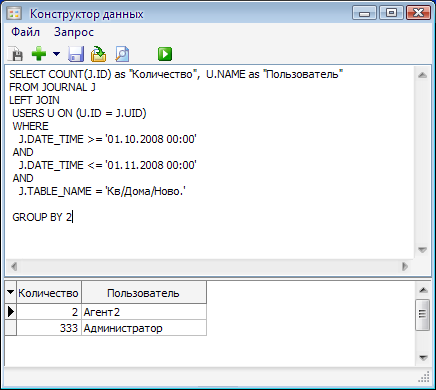Open the Запрос menu

click(74, 32)
